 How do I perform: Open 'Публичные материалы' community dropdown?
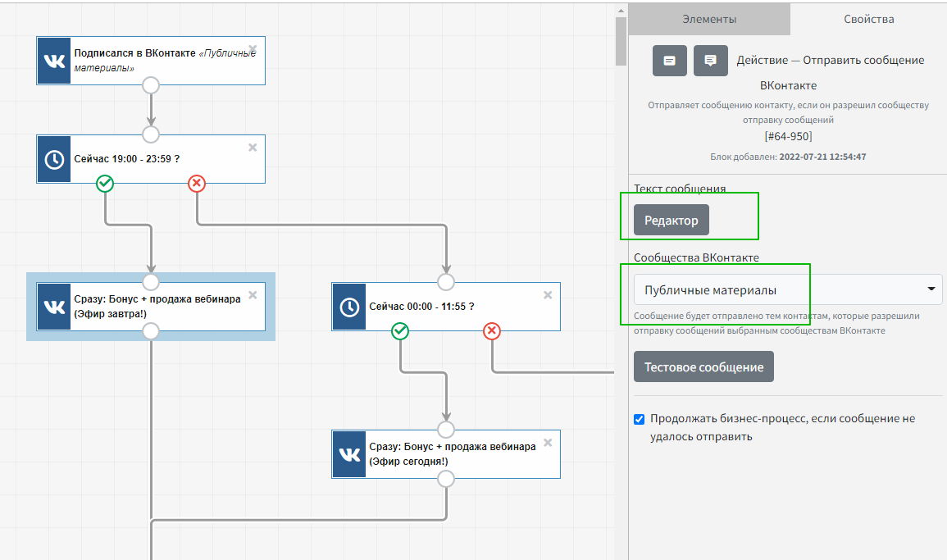click(787, 289)
